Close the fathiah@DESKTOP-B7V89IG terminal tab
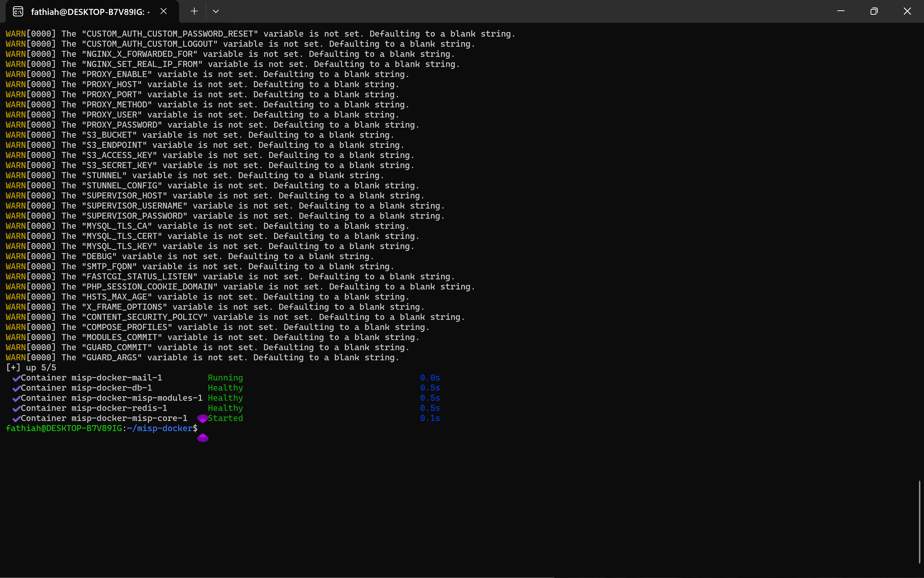The height and width of the screenshot is (578, 924). point(163,12)
